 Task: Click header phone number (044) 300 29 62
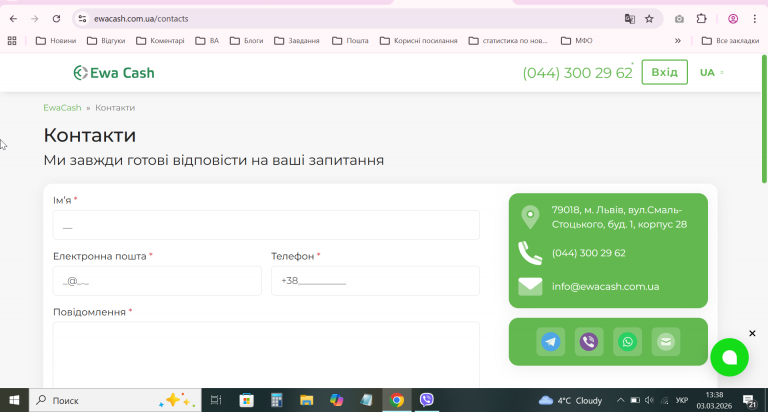tap(577, 73)
